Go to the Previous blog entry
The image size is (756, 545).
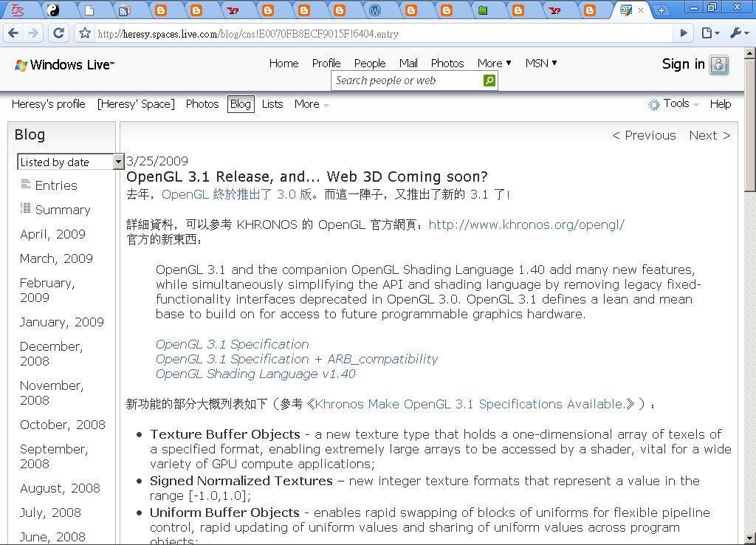644,136
